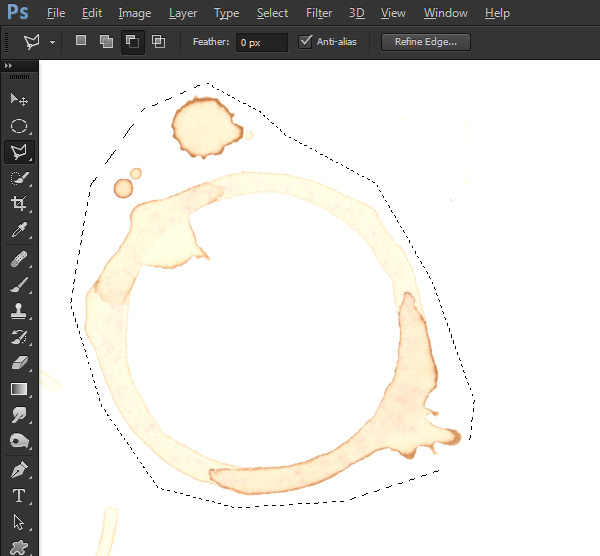Select the Pen tool

click(19, 470)
